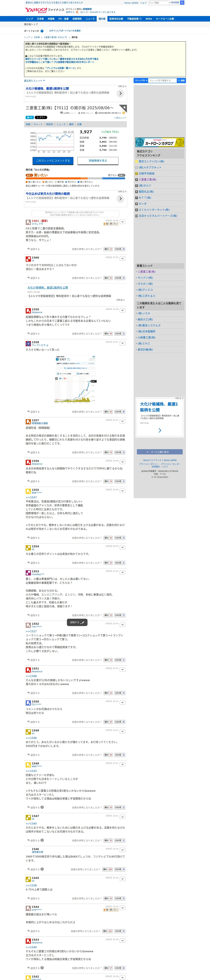Vote いいえ on post 1559
The image size is (210, 980).
pos(120,334)
